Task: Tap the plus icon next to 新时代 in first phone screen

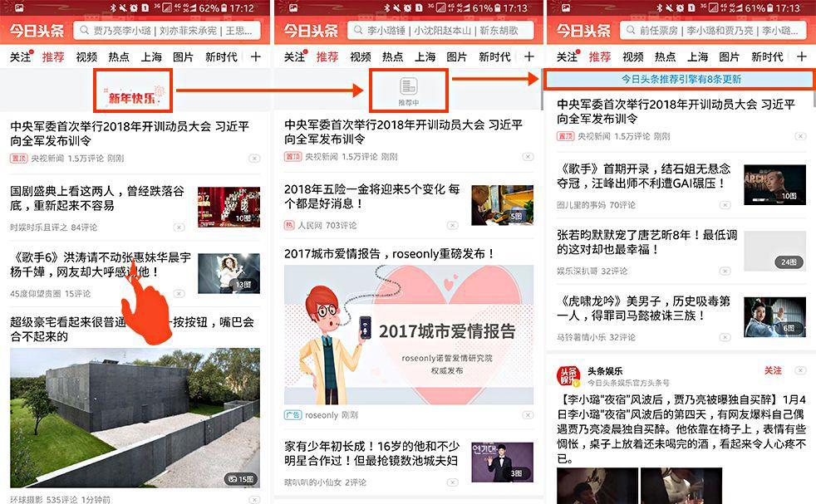Action: tap(256, 56)
